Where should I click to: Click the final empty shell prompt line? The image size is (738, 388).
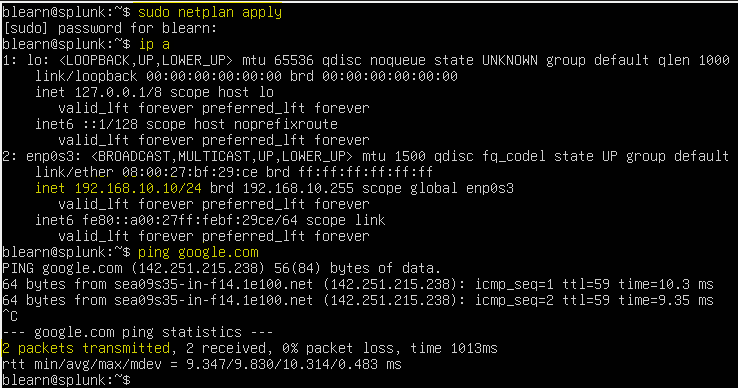coord(66,380)
